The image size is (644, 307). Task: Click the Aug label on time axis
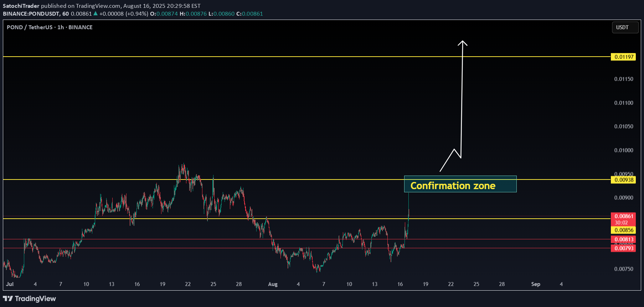coord(273,284)
